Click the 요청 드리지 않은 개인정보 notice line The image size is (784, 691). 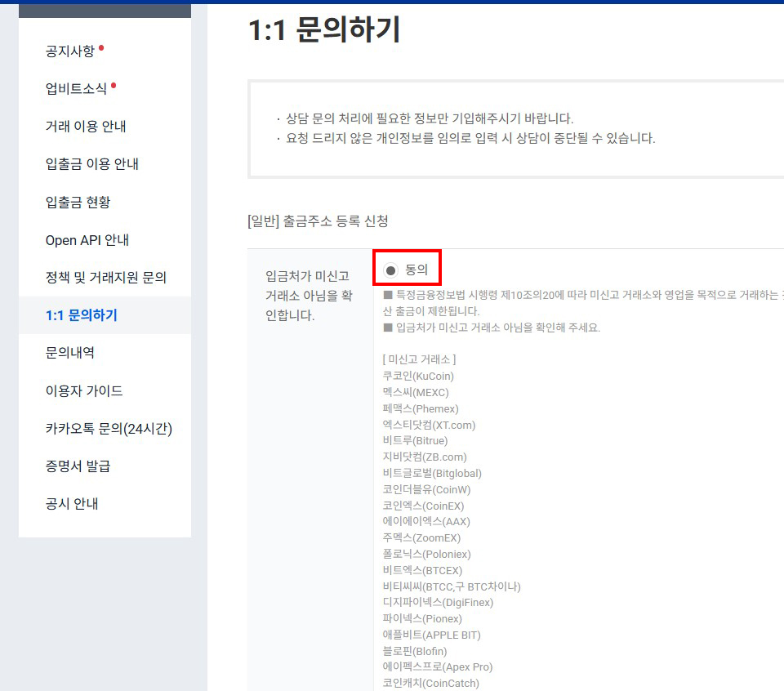[x=470, y=138]
